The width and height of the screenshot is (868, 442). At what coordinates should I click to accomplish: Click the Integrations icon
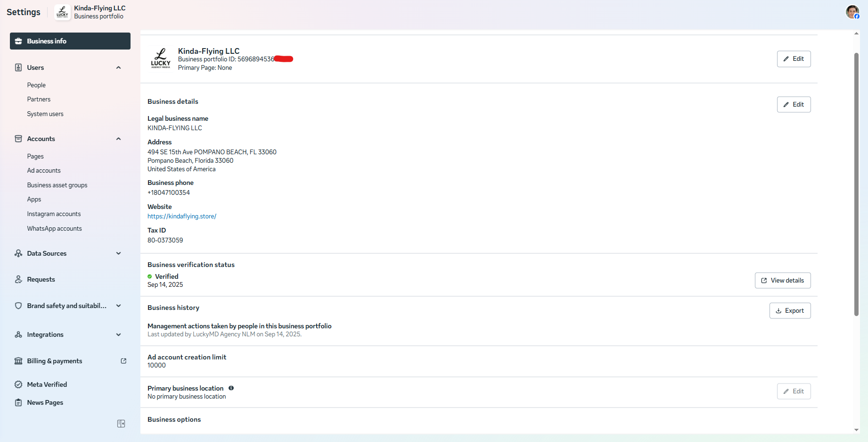(18, 334)
